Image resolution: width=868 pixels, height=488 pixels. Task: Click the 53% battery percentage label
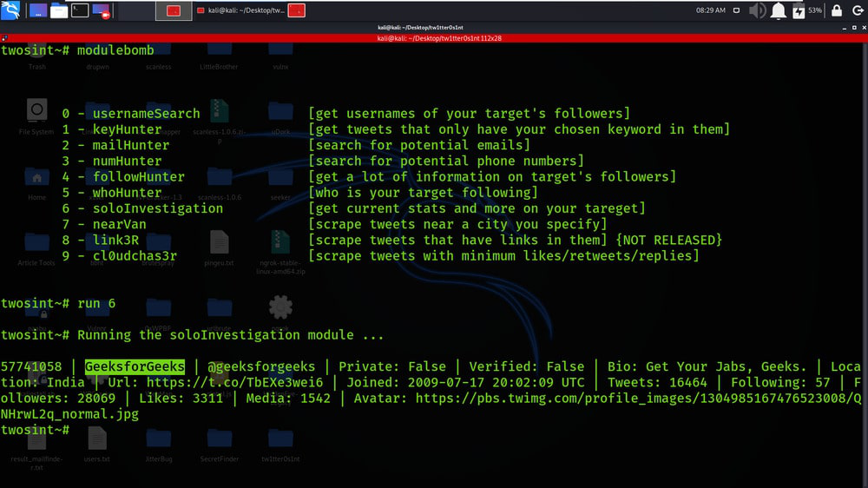pyautogui.click(x=815, y=10)
